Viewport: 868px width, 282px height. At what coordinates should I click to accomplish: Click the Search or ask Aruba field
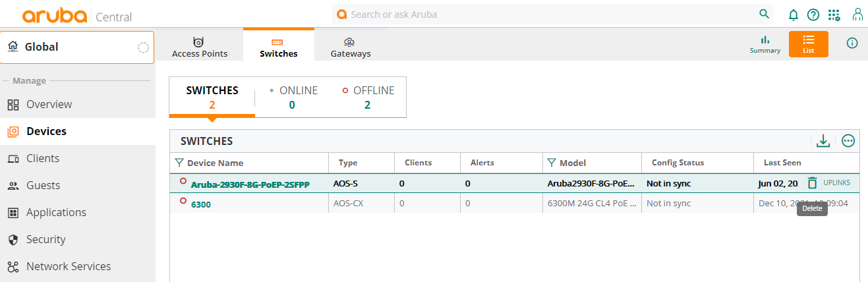[x=554, y=14]
